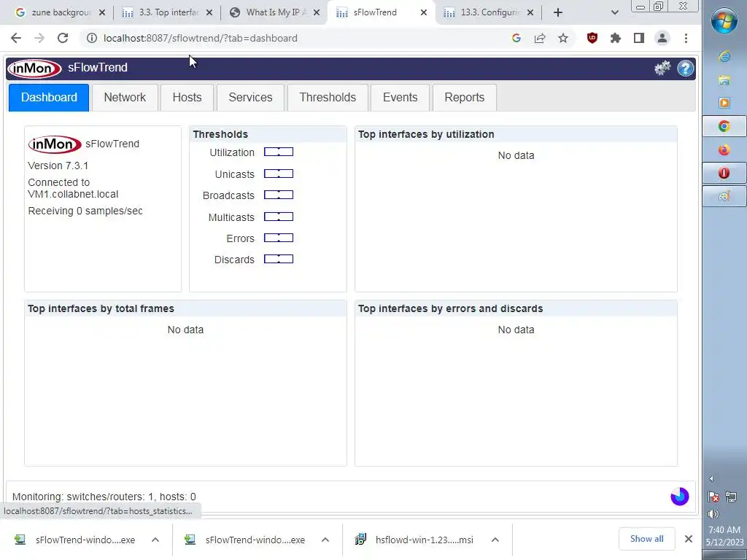
Task: Close the zune background tab
Action: click(102, 13)
